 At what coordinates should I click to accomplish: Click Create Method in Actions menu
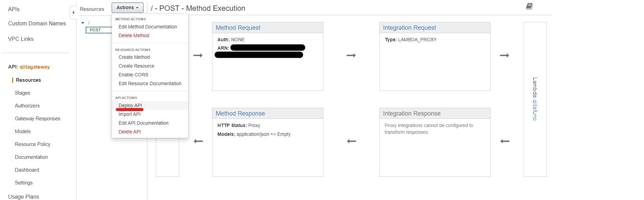tap(134, 57)
